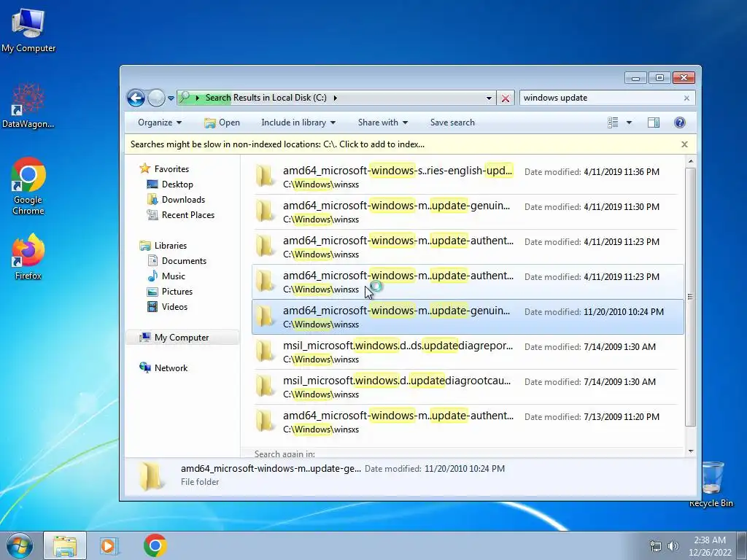Select folder result msil_microsoft.windows.d..ds.updatediagrepor...
The height and width of the screenshot is (560, 747).
tap(467, 352)
